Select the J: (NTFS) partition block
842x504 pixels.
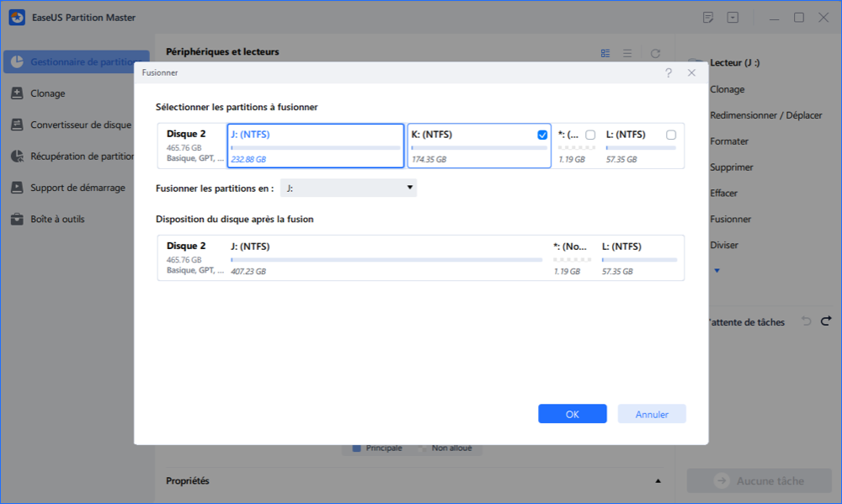click(x=316, y=146)
